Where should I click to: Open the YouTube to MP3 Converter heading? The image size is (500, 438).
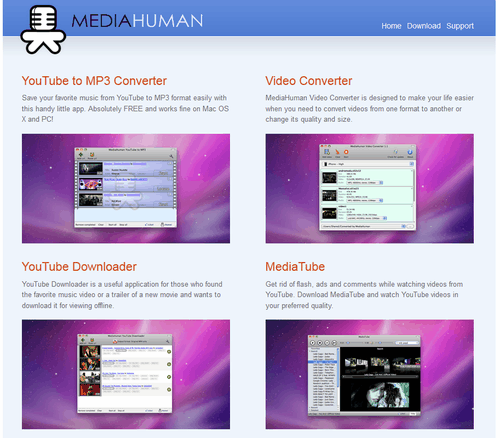point(94,81)
